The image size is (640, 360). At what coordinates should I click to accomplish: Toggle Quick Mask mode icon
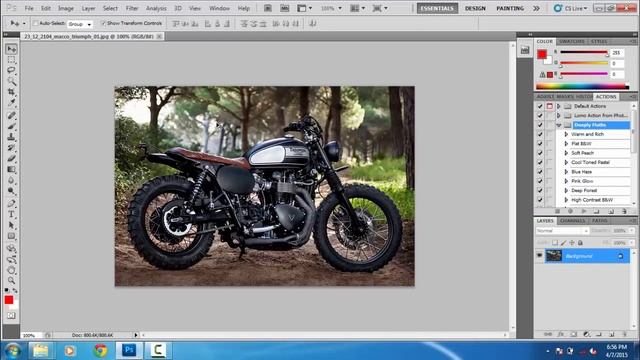pyautogui.click(x=11, y=316)
